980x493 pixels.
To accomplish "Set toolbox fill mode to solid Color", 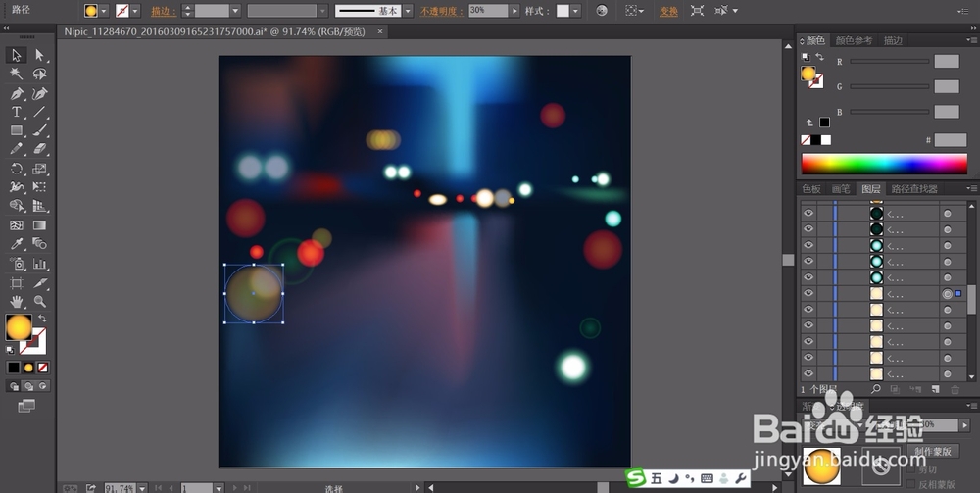I will (13, 368).
